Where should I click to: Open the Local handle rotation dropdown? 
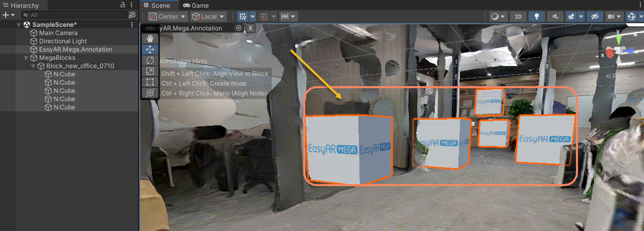(x=208, y=16)
